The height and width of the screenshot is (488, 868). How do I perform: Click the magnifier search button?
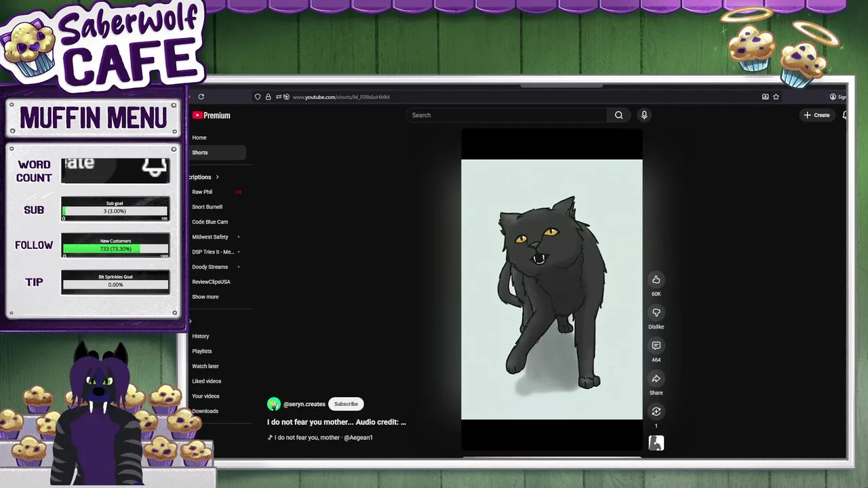(x=618, y=115)
